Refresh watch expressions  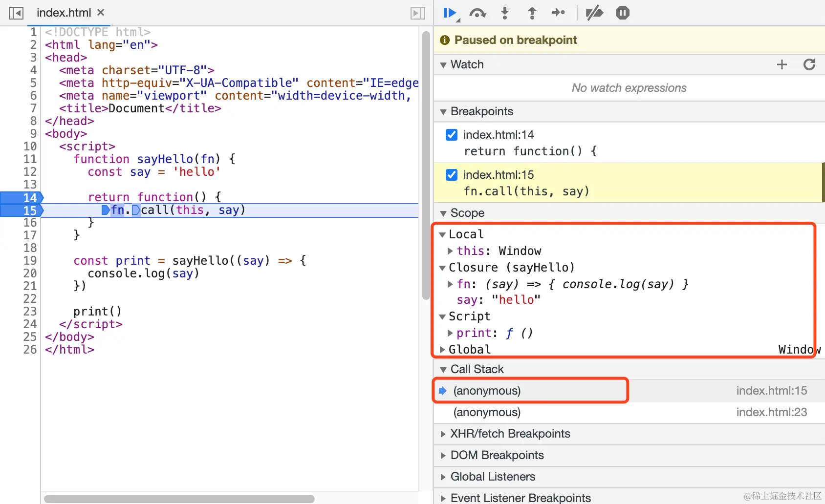[809, 64]
